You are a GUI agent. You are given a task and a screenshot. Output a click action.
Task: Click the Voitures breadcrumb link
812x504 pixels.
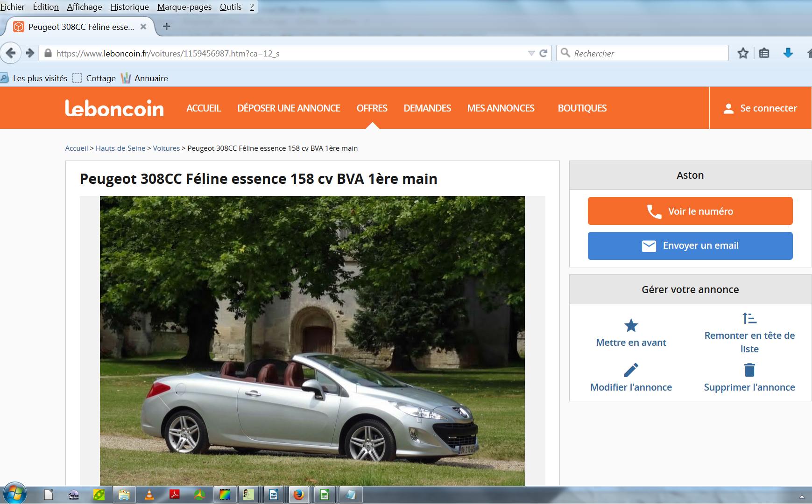pyautogui.click(x=166, y=148)
